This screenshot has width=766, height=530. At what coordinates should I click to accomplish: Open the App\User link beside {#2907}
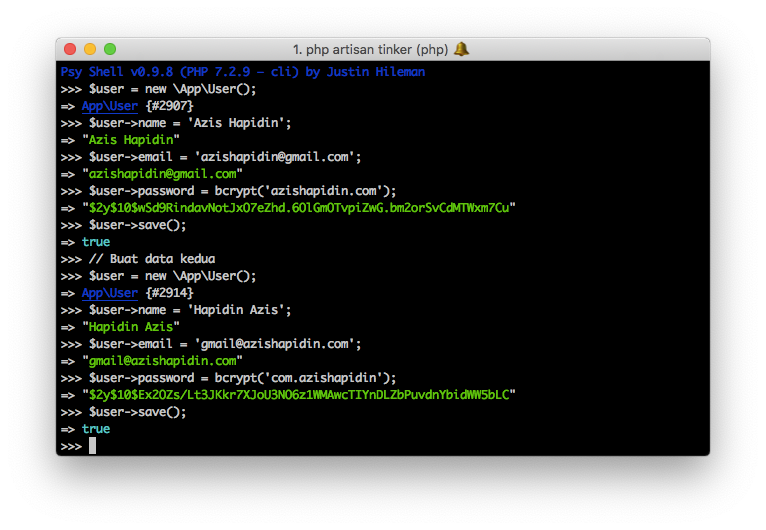click(109, 106)
